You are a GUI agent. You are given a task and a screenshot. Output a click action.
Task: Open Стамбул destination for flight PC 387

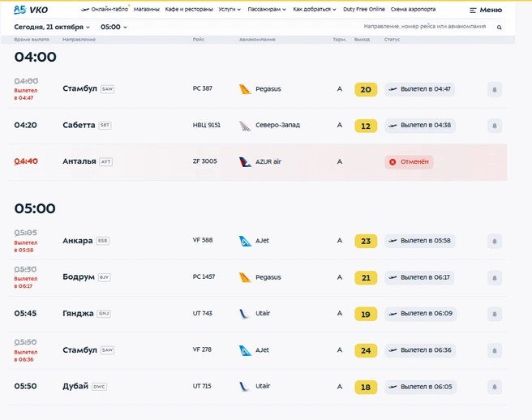point(79,88)
